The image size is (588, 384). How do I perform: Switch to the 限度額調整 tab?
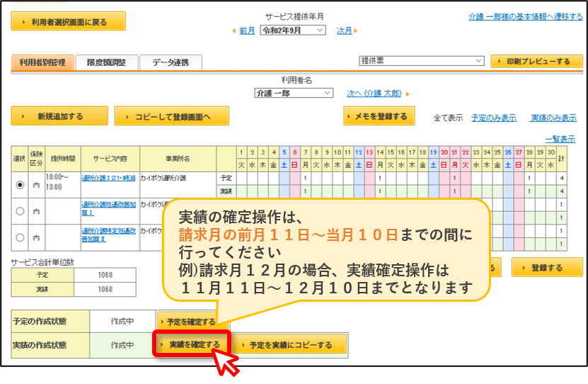tap(107, 62)
